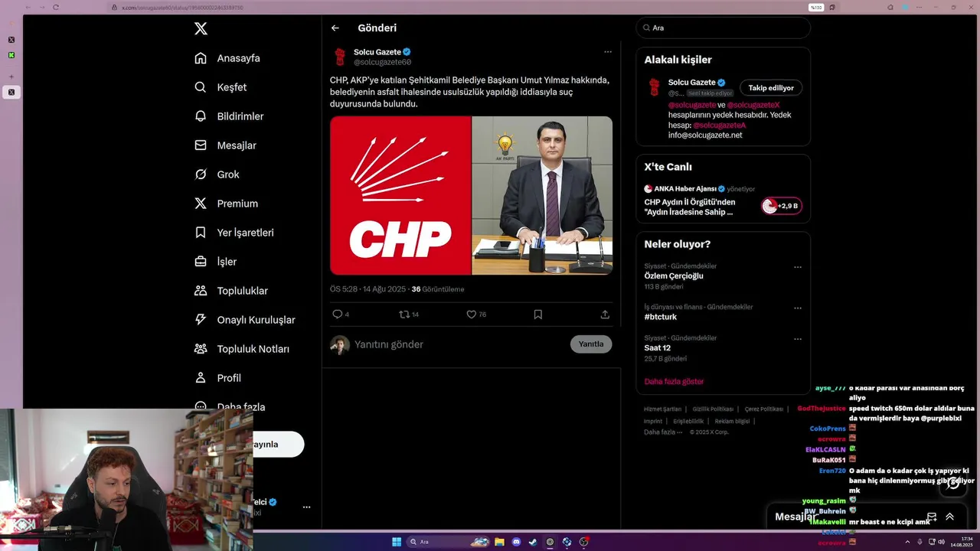Open Özlem Çerçioğlu trend options menu
Image resolution: width=980 pixels, height=551 pixels.
[x=798, y=268]
